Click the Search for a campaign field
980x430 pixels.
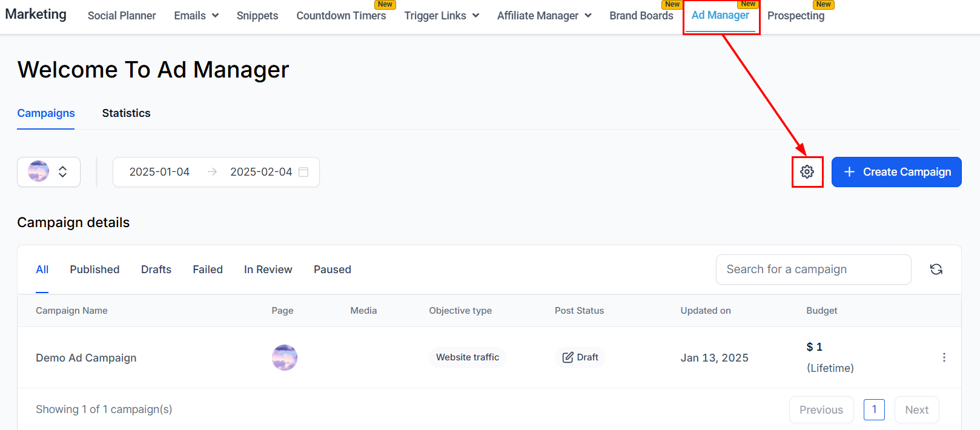click(x=813, y=270)
